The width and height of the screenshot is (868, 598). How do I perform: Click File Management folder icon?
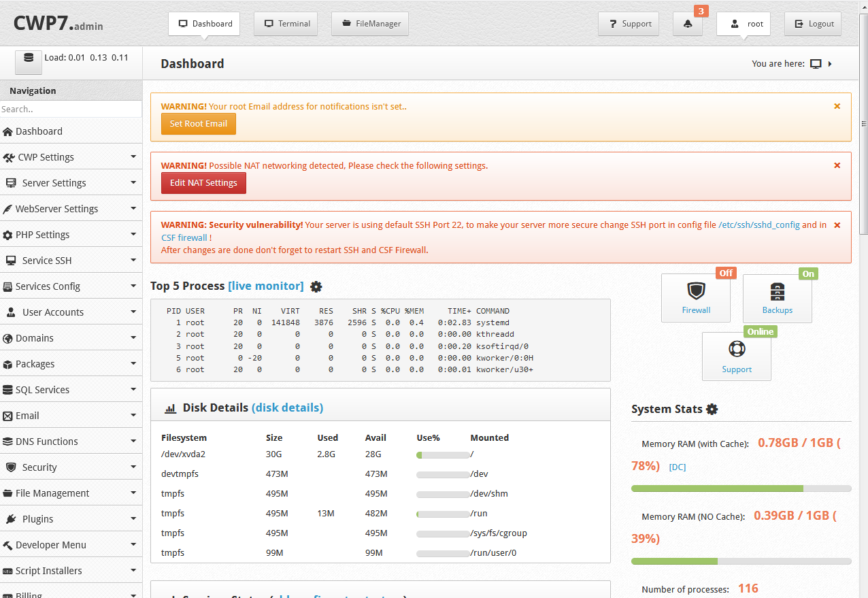[7, 493]
